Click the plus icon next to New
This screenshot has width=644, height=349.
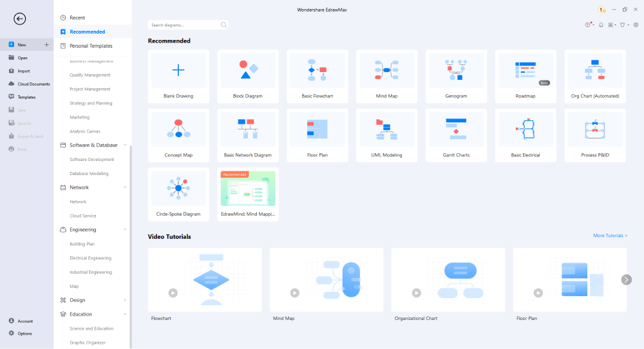click(x=46, y=45)
